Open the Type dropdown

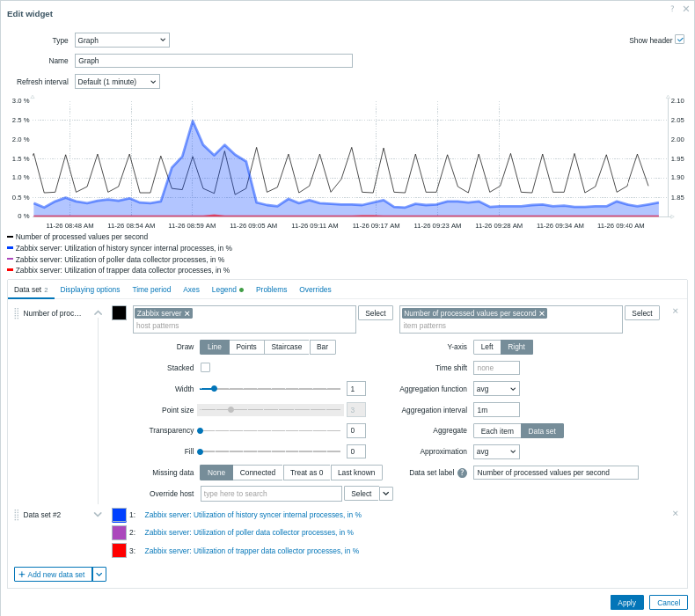coord(122,40)
